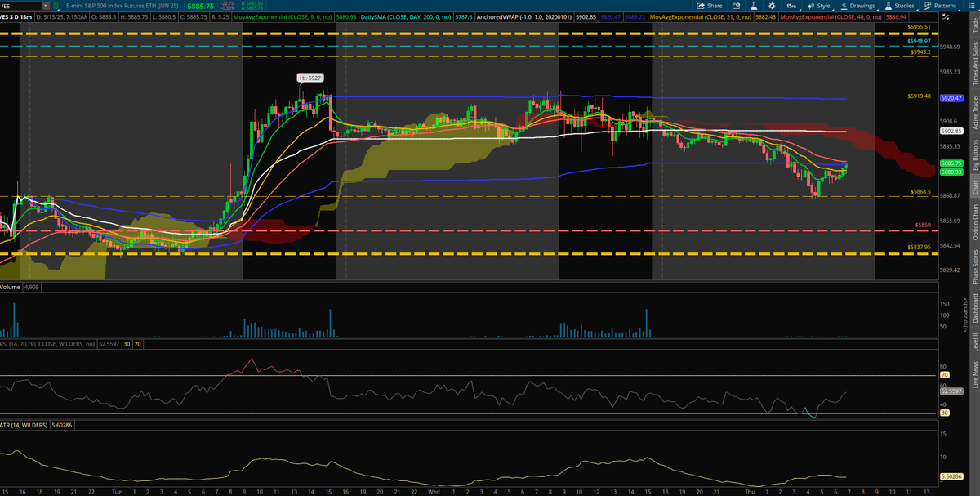Click the $5919.48 price level label
The height and width of the screenshot is (496, 980).
pyautogui.click(x=920, y=96)
